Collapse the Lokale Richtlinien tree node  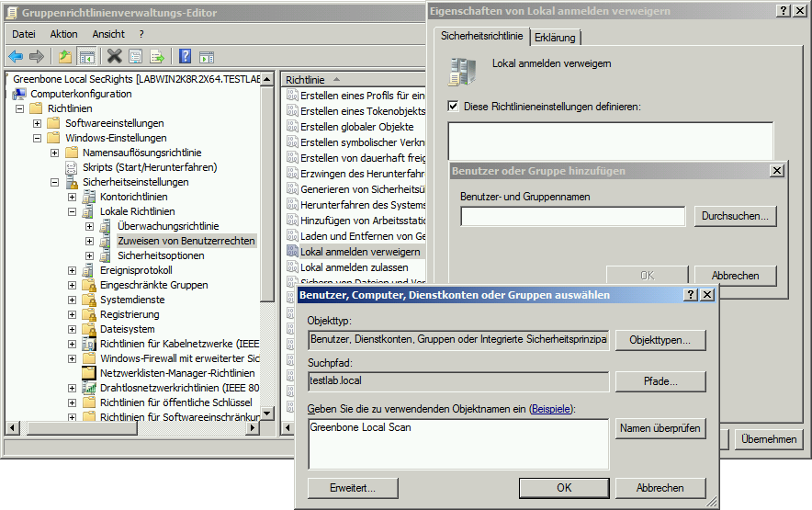coord(73,211)
